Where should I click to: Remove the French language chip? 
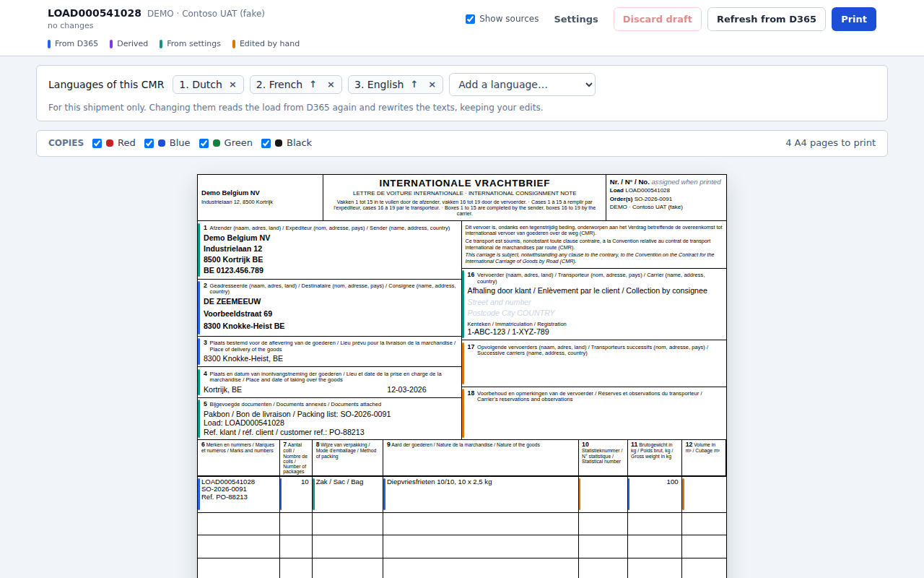pyautogui.click(x=331, y=85)
